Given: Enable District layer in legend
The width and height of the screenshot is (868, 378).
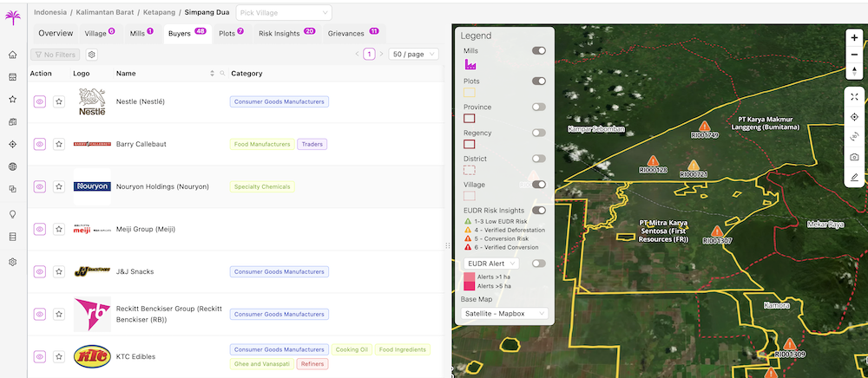Looking at the screenshot, I should tap(539, 159).
